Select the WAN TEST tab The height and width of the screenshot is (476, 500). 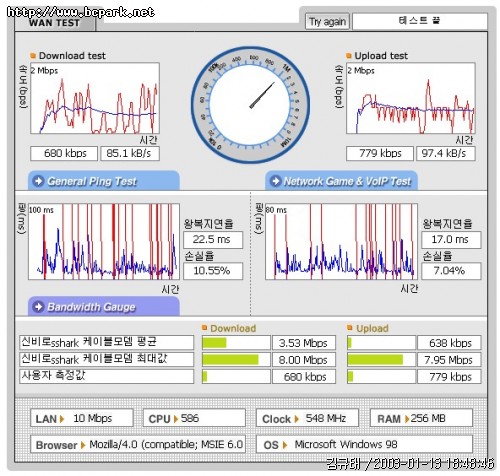(55, 23)
